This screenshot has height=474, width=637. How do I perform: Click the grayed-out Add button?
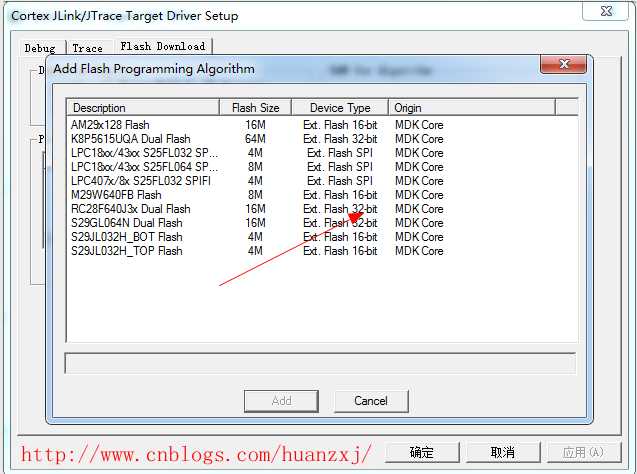point(281,401)
